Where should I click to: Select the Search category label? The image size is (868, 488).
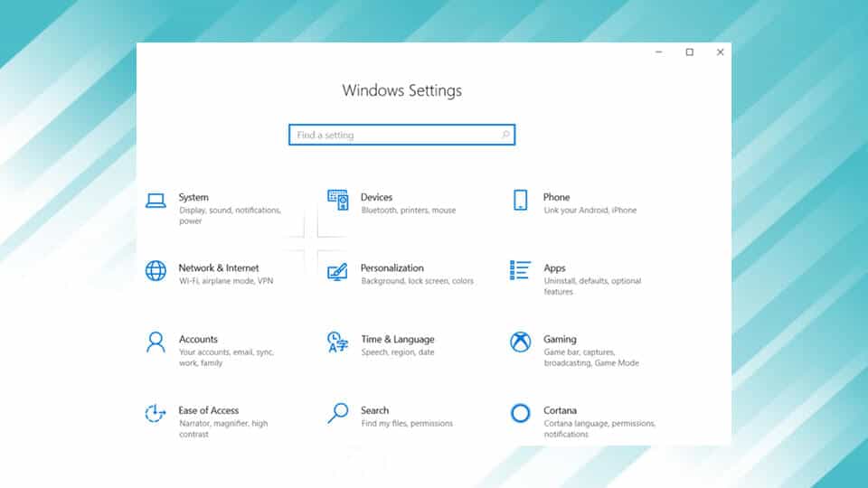click(374, 410)
